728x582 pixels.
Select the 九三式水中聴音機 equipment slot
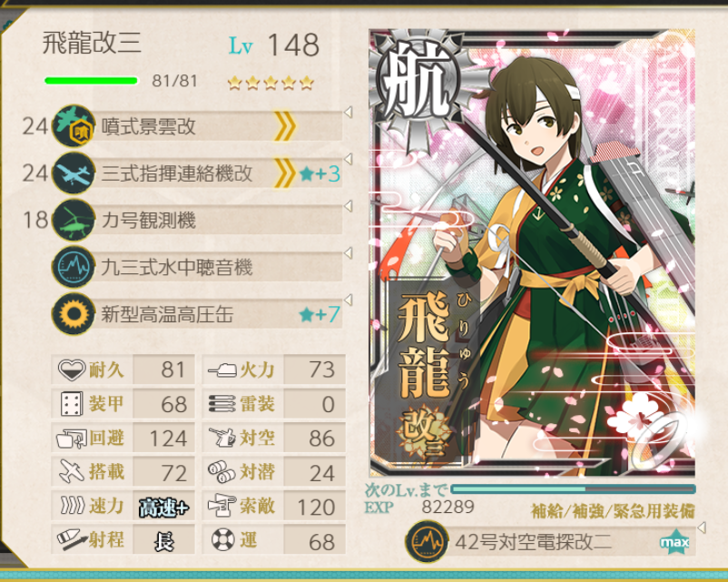(x=197, y=267)
